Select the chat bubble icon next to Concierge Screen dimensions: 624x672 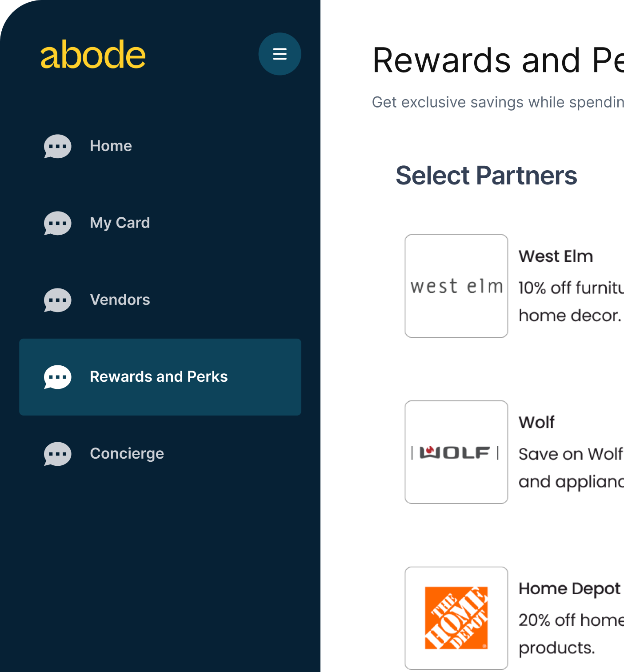[57, 454]
